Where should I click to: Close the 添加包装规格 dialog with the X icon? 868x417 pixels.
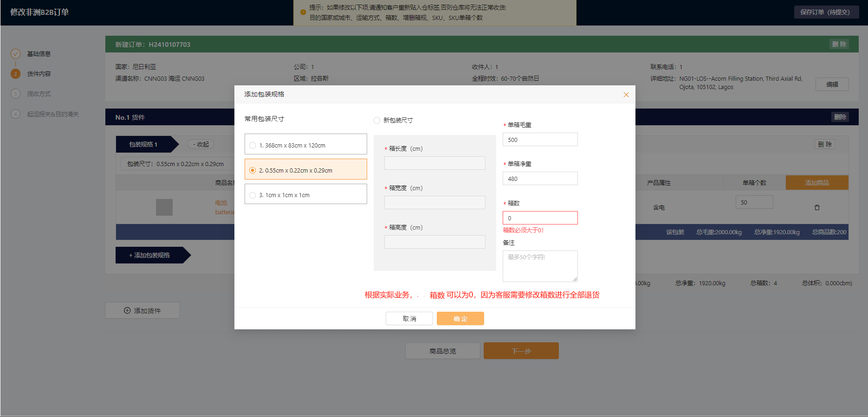point(626,95)
